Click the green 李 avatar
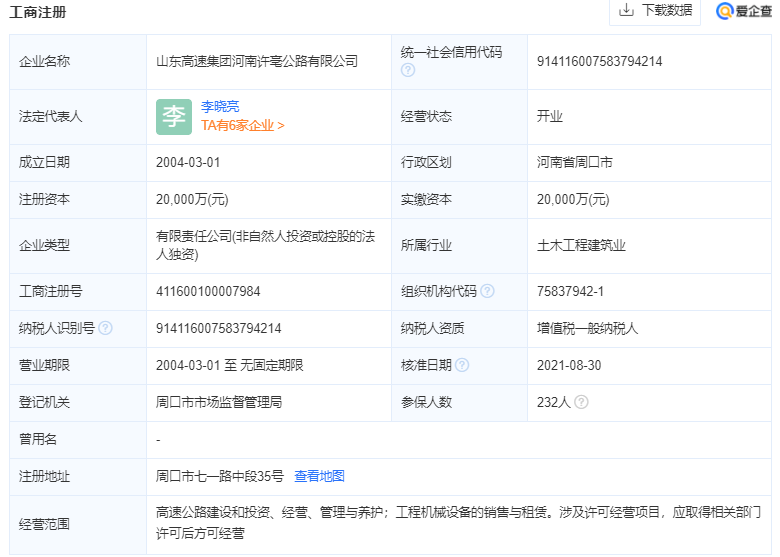780x557 pixels. pyautogui.click(x=173, y=116)
